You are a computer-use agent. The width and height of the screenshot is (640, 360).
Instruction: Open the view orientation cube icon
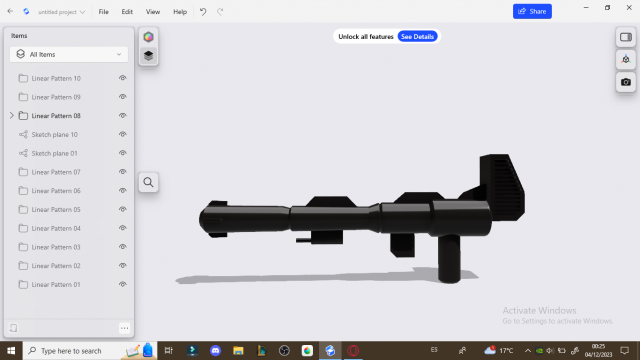coord(626,60)
